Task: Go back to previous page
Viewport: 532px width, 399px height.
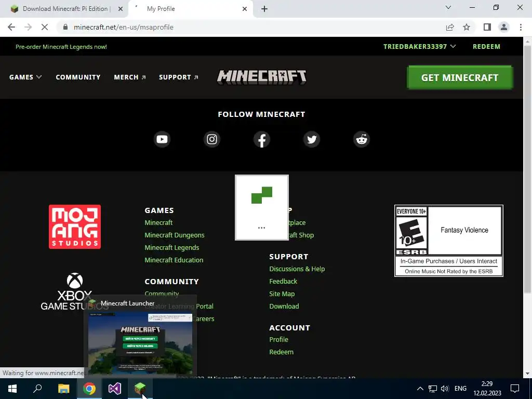Action: pos(11,27)
